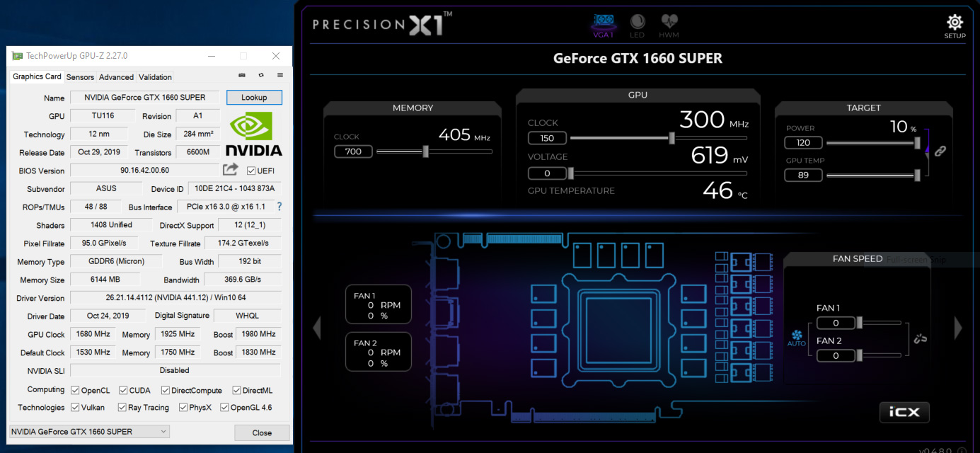Open the GPU selection dropdown in GPU-Z

(x=89, y=432)
